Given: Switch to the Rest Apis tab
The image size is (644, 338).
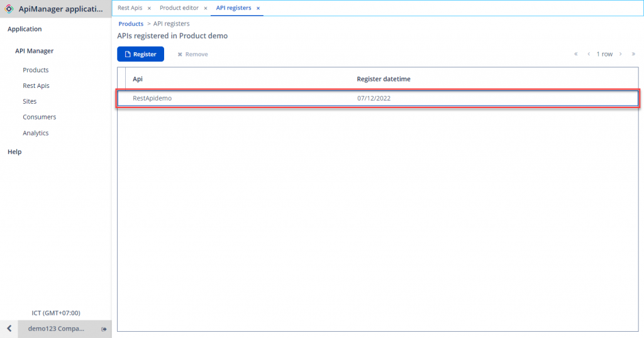Looking at the screenshot, I should click(x=130, y=8).
